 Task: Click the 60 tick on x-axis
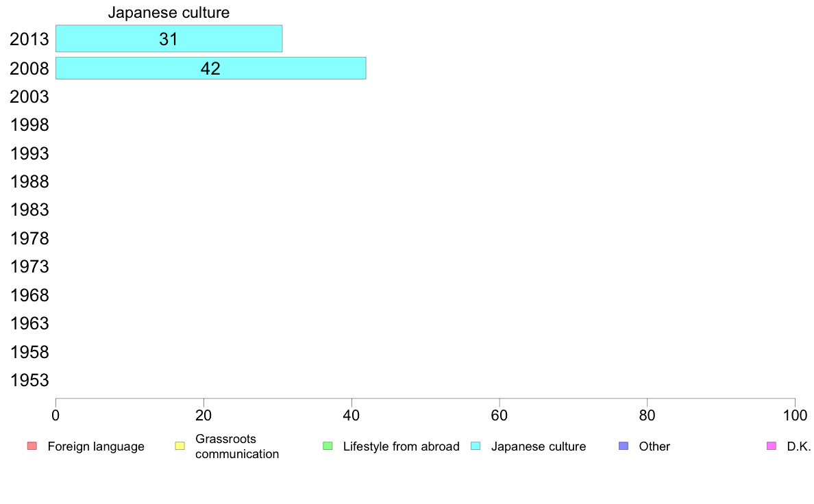point(500,415)
